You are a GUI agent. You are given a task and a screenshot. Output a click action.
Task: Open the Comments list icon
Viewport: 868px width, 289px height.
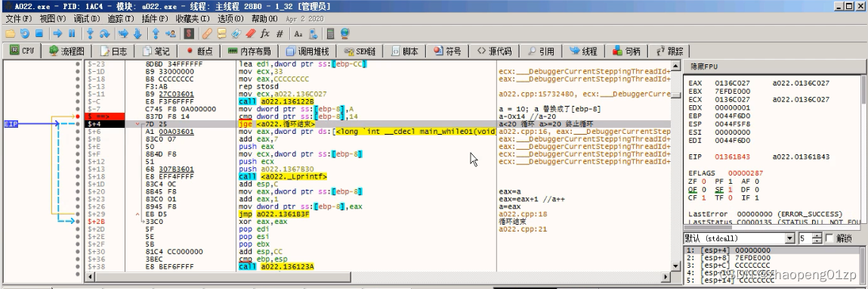tap(221, 33)
